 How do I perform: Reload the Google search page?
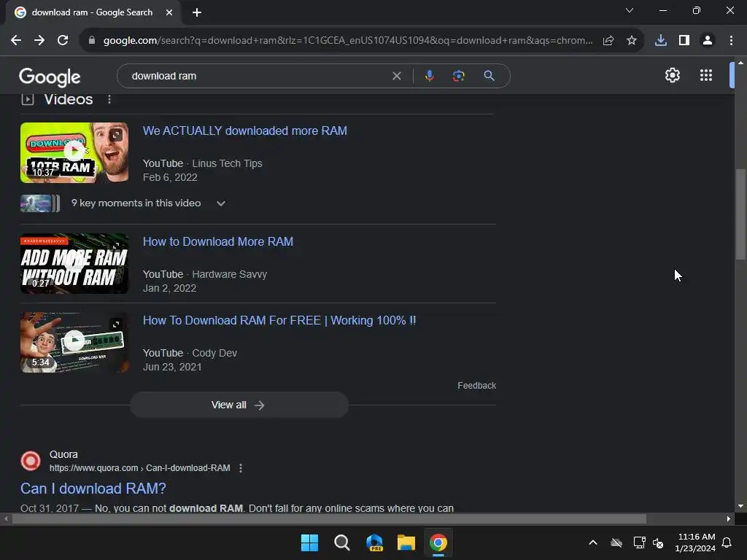click(x=63, y=41)
